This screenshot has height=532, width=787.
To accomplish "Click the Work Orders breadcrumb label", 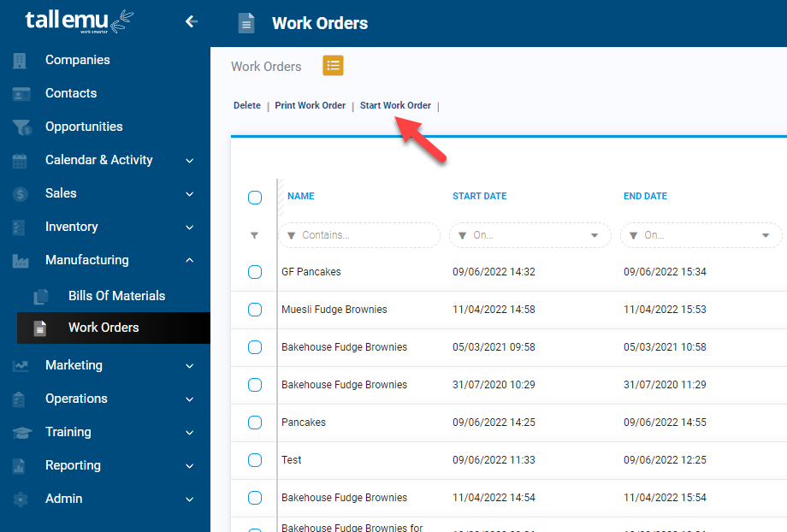I will (x=266, y=67).
